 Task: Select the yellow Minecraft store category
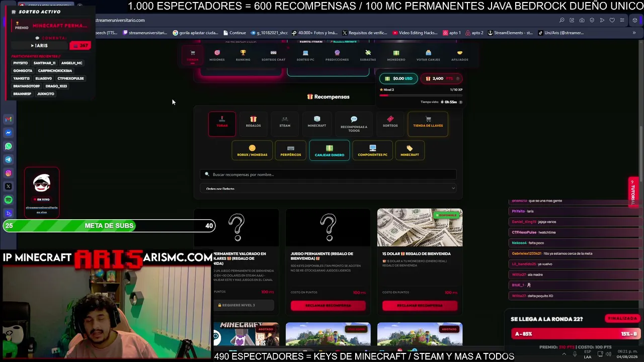pos(410,150)
